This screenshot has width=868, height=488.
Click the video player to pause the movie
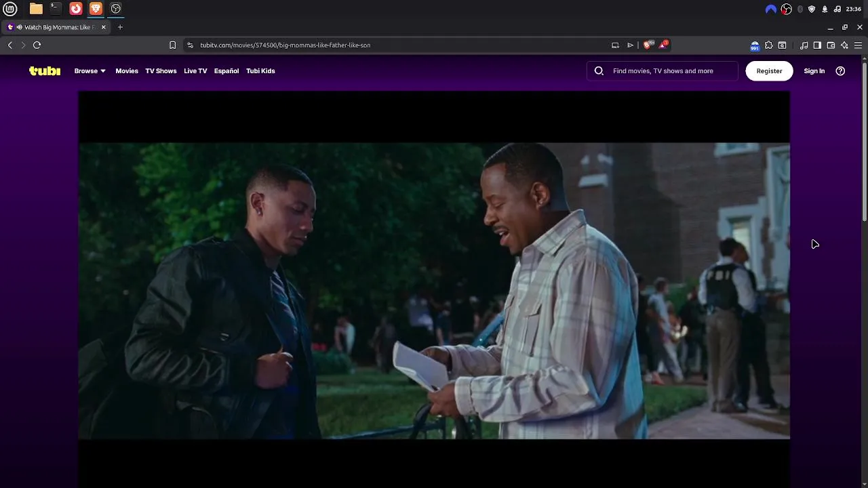pyautogui.click(x=434, y=290)
